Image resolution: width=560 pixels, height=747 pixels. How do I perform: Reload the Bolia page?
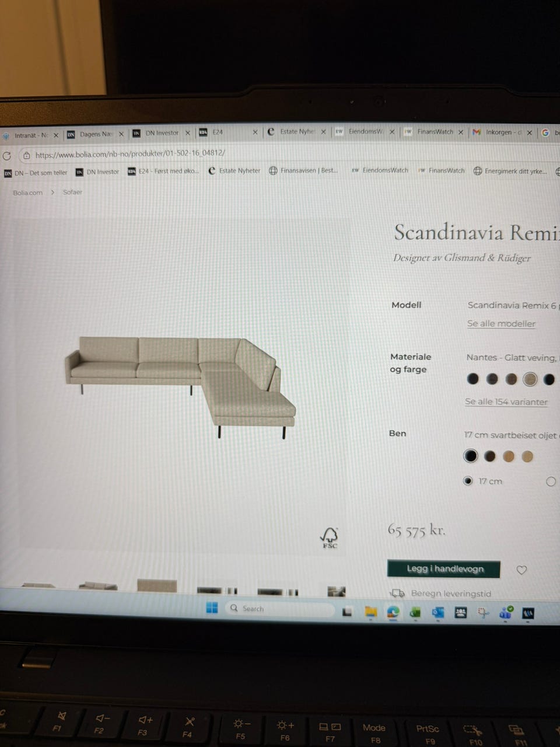[7, 156]
